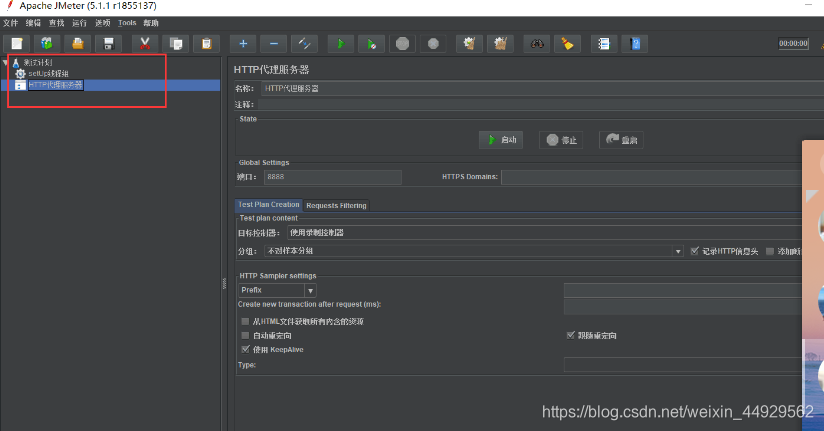The height and width of the screenshot is (431, 824).
Task: Open the 运行 menu
Action: click(79, 23)
